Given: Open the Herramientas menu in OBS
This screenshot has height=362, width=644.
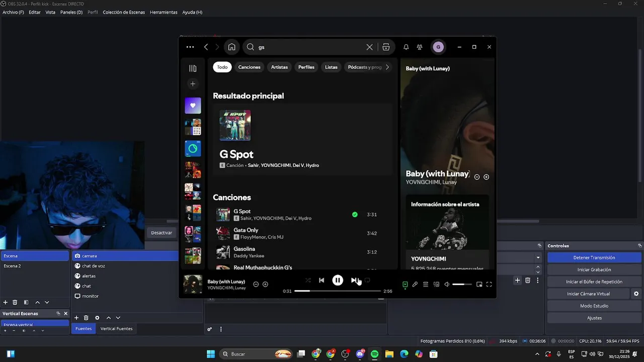Looking at the screenshot, I should click(x=164, y=12).
